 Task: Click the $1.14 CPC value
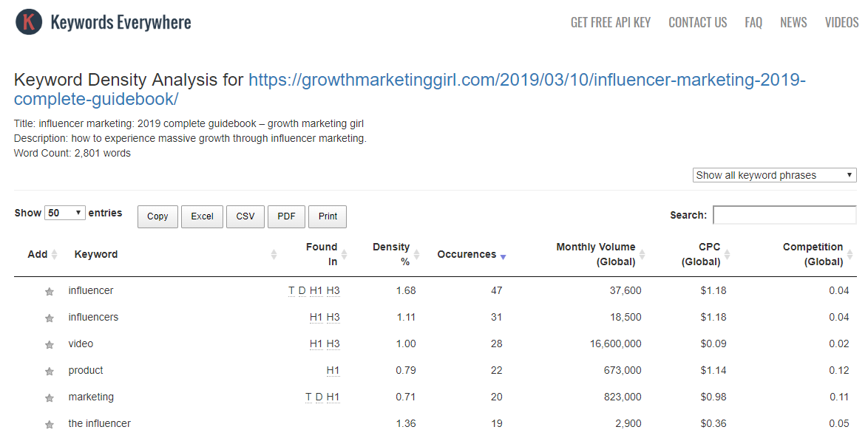pos(713,370)
